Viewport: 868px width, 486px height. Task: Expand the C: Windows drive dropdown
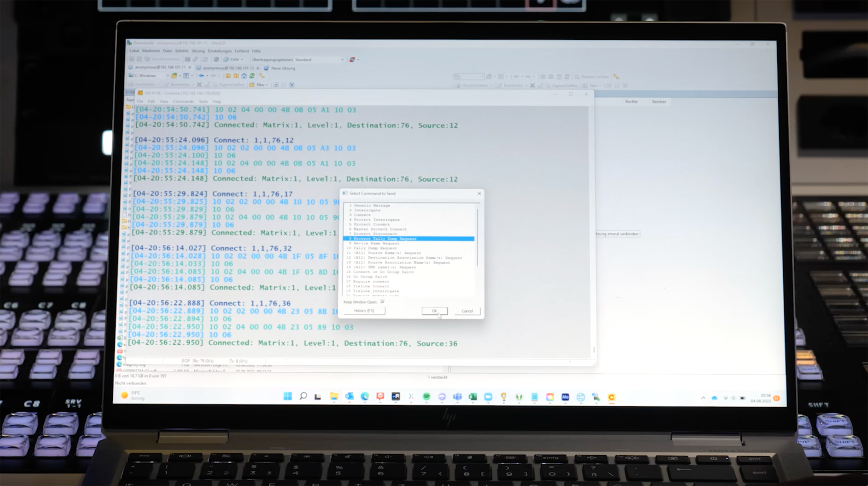coord(167,76)
